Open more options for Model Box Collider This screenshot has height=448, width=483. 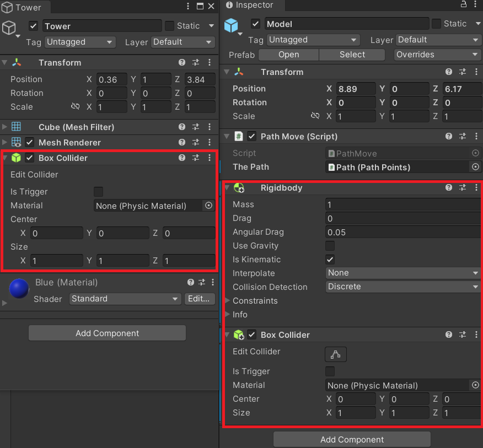476,334
